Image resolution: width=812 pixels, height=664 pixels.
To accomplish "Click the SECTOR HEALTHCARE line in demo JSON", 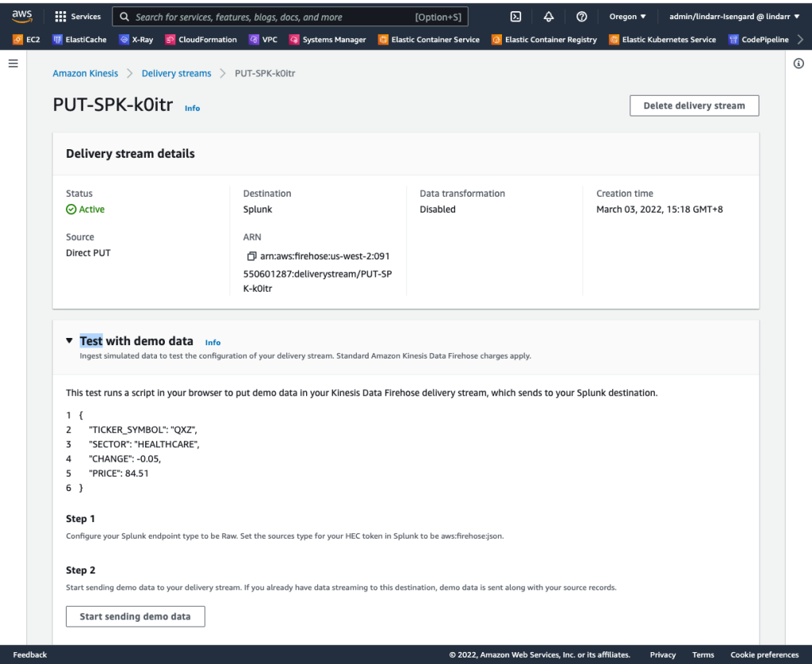I will point(144,444).
